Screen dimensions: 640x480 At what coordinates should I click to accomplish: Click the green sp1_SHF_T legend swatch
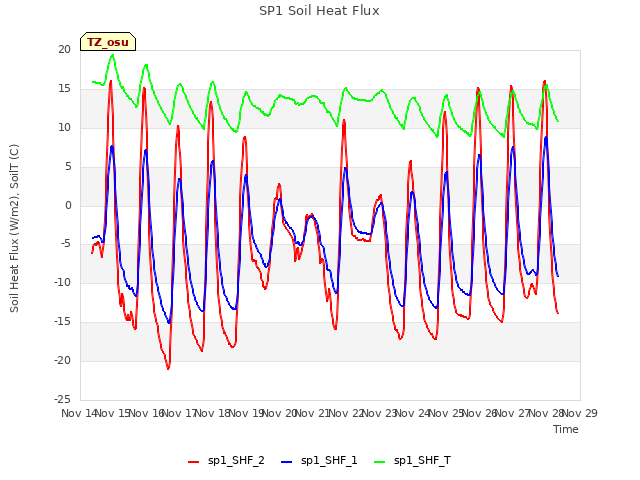click(x=380, y=462)
